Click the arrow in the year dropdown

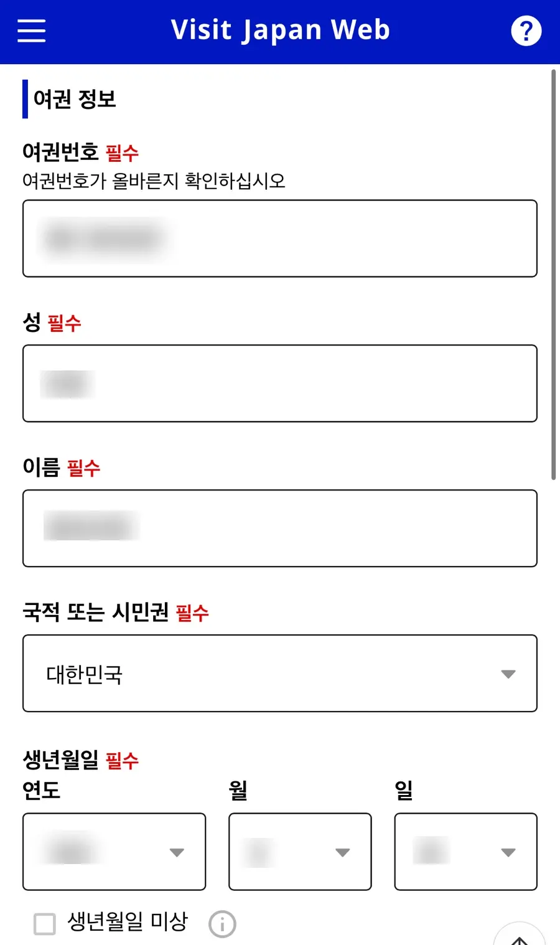coord(177,852)
